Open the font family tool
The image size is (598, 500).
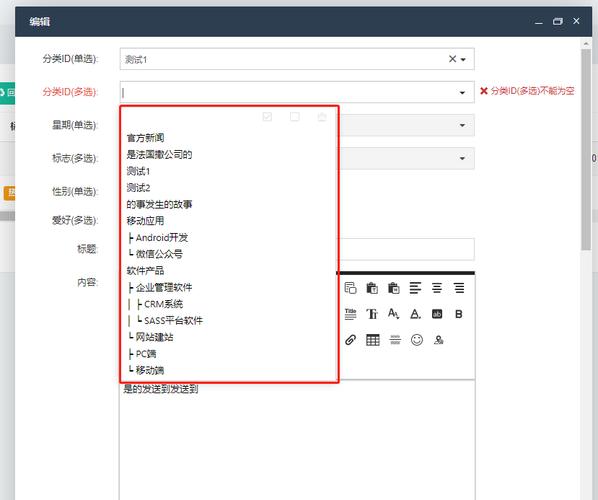[372, 314]
